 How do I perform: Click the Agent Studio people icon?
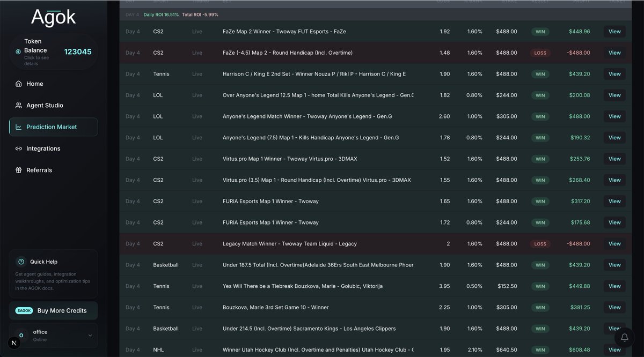[x=19, y=106]
